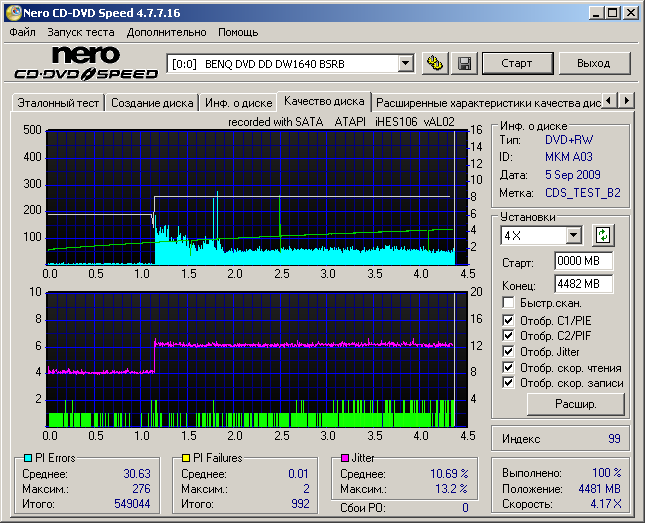The image size is (645, 523).
Task: Open the Файл menu
Action: click(22, 32)
